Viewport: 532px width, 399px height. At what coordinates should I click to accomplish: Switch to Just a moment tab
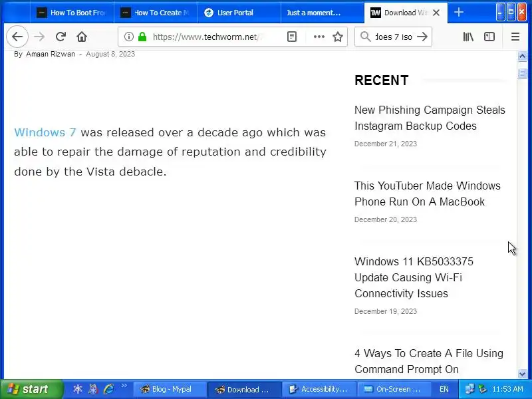coord(323,13)
